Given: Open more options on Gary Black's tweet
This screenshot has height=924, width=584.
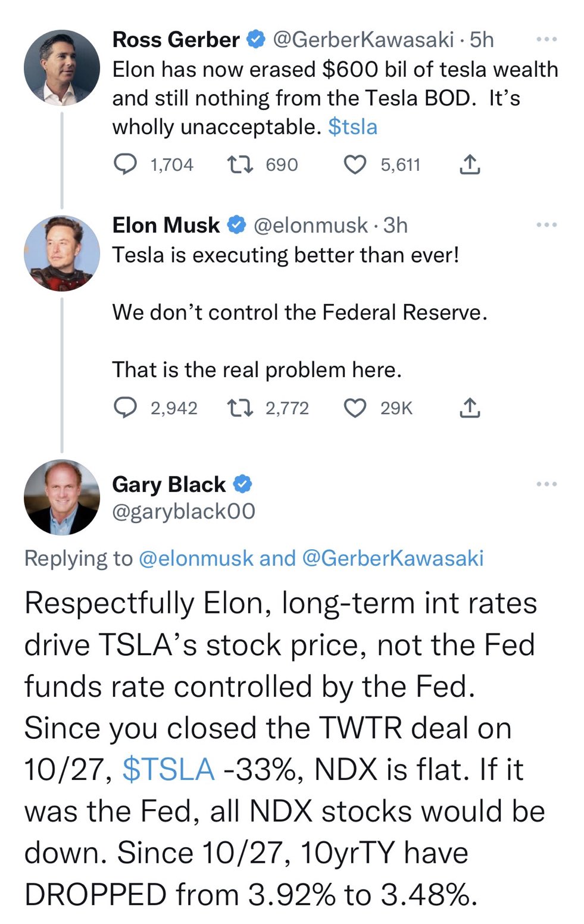Looking at the screenshot, I should pyautogui.click(x=546, y=484).
